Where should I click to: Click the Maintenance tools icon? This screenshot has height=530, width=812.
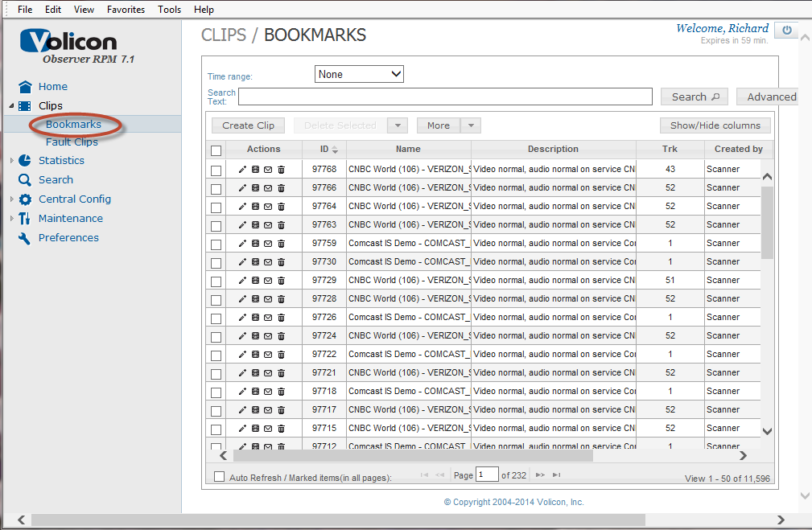(25, 219)
